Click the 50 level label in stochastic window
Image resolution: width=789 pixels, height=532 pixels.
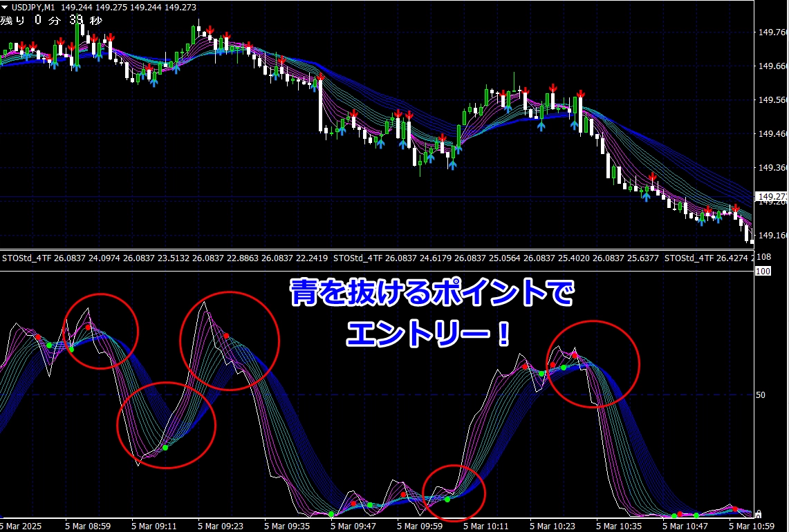[761, 395]
